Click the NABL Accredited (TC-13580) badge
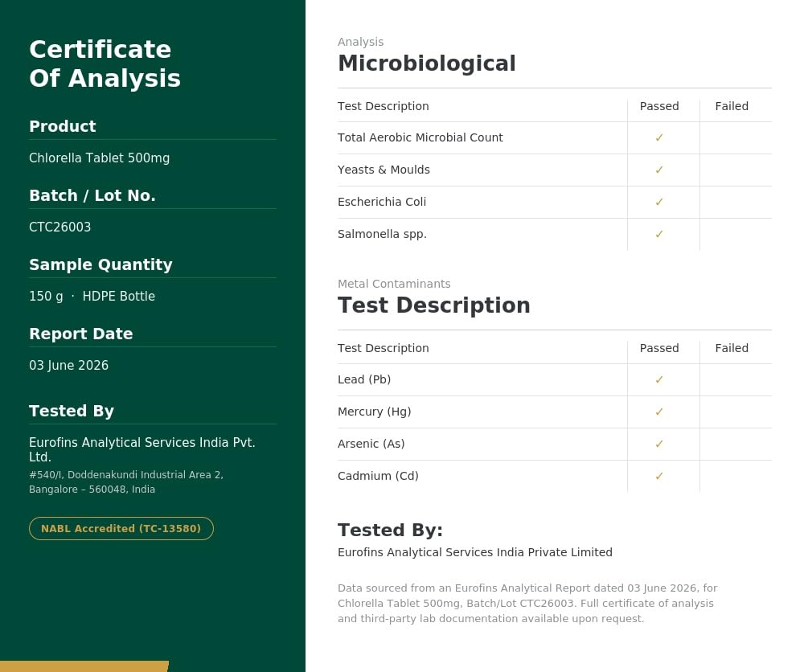 coord(121,528)
